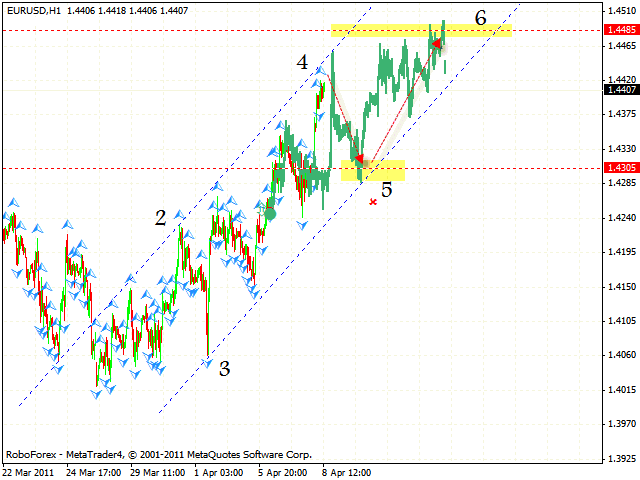
Task: Click the red 1.4485 price level tag
Action: click(622, 30)
